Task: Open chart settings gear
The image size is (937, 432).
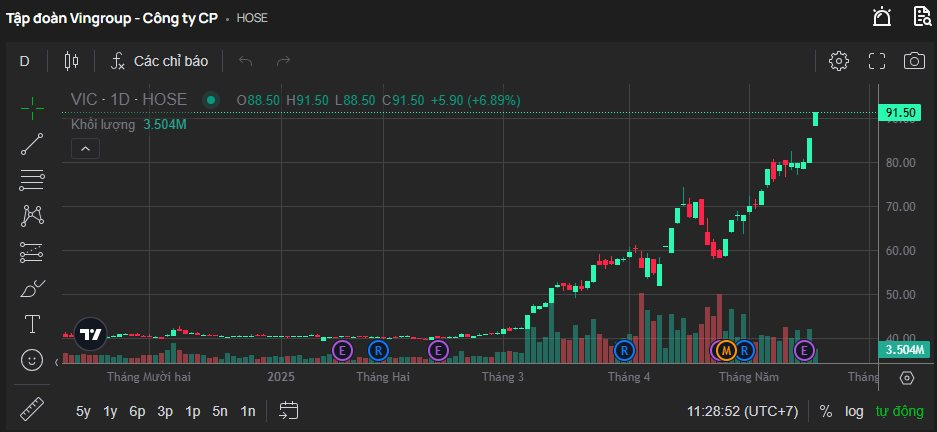Action: (839, 61)
